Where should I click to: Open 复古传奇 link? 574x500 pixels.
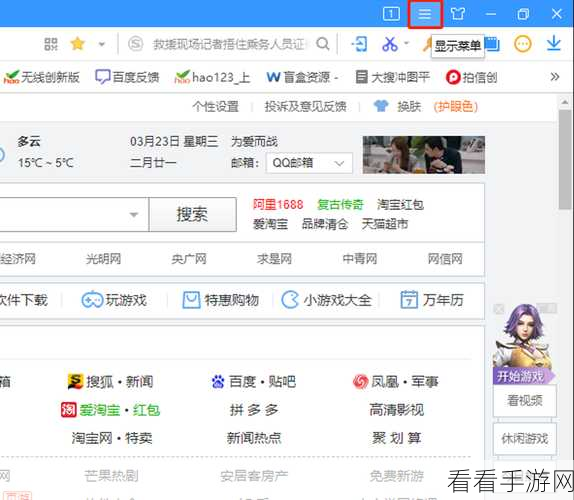tap(340, 204)
